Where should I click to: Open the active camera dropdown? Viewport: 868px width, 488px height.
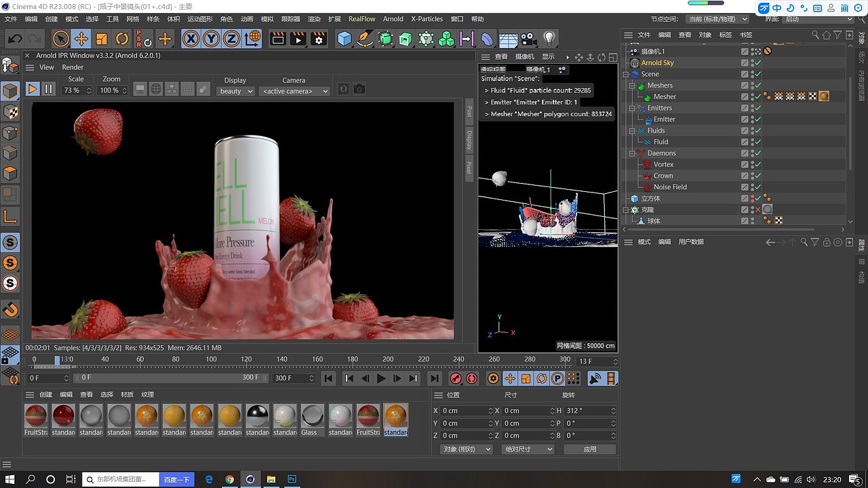[x=295, y=91]
